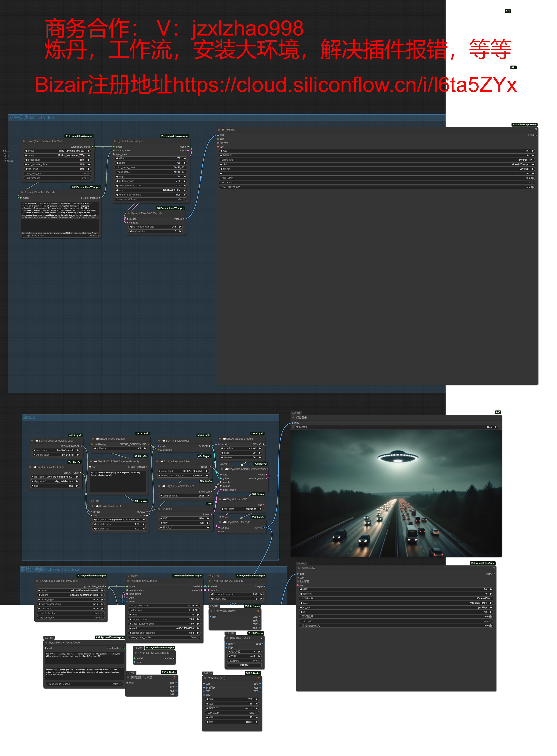
Task: Collapse the 保存图像 node via its title dot
Action: 293,418
